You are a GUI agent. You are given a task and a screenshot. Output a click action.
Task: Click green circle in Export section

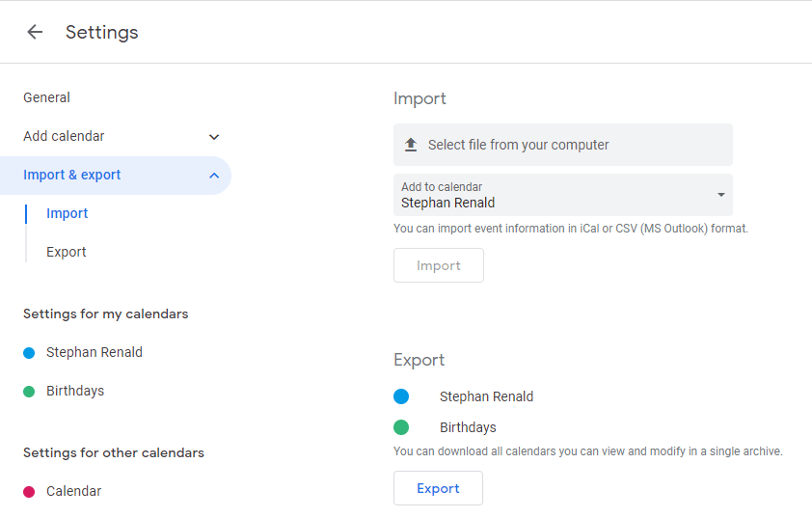pyautogui.click(x=401, y=427)
